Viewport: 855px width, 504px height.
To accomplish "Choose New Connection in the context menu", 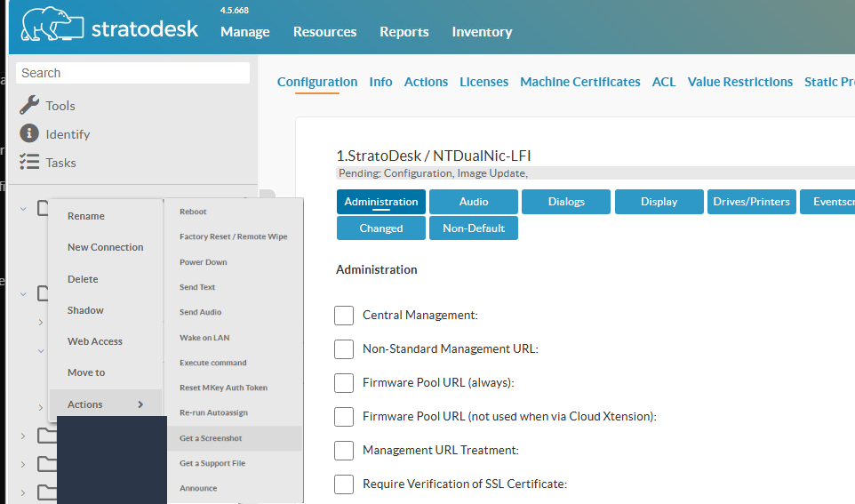I will pos(105,247).
